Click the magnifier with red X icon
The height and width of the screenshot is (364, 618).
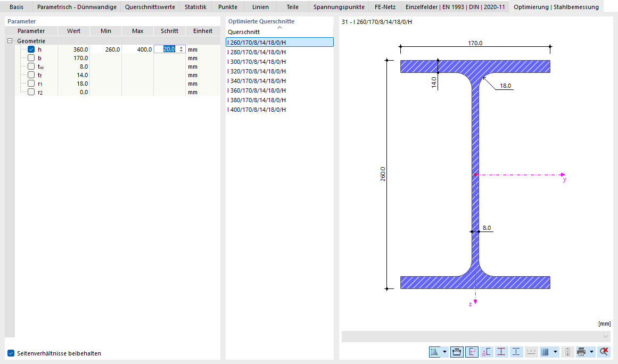(604, 352)
